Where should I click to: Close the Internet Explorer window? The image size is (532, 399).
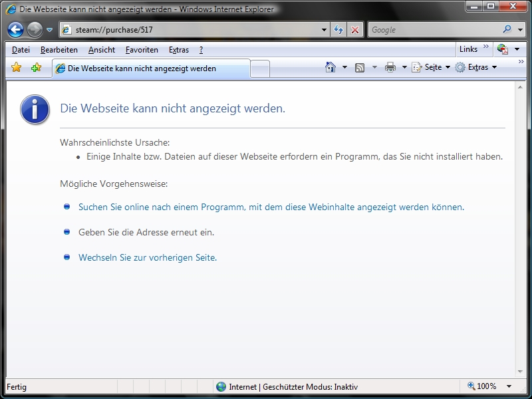(x=513, y=7)
